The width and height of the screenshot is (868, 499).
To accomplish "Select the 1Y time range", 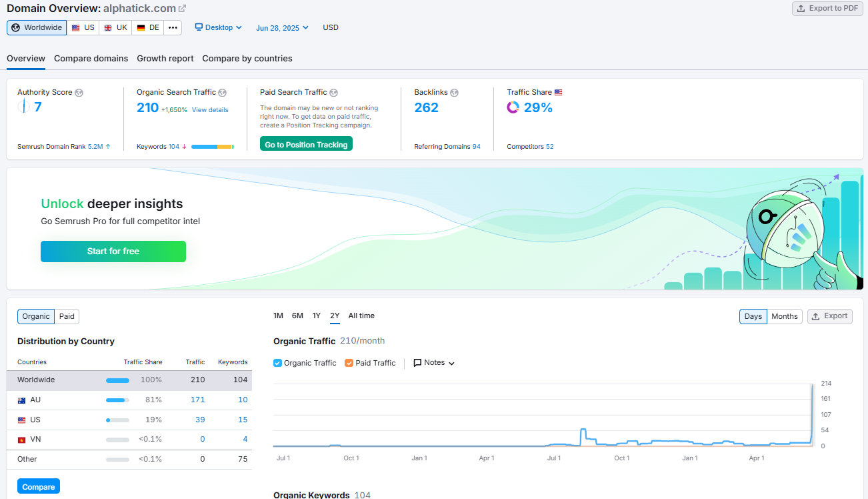I will tap(317, 316).
